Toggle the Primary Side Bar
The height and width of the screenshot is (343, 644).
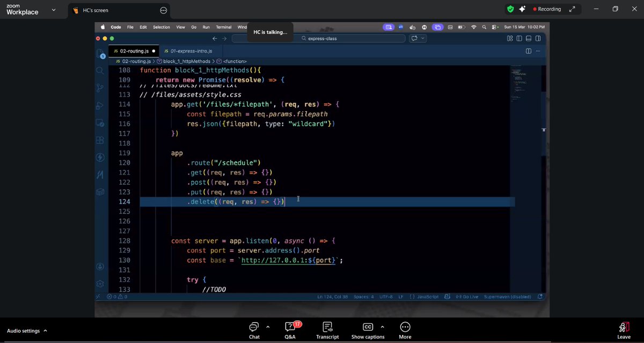(519, 39)
